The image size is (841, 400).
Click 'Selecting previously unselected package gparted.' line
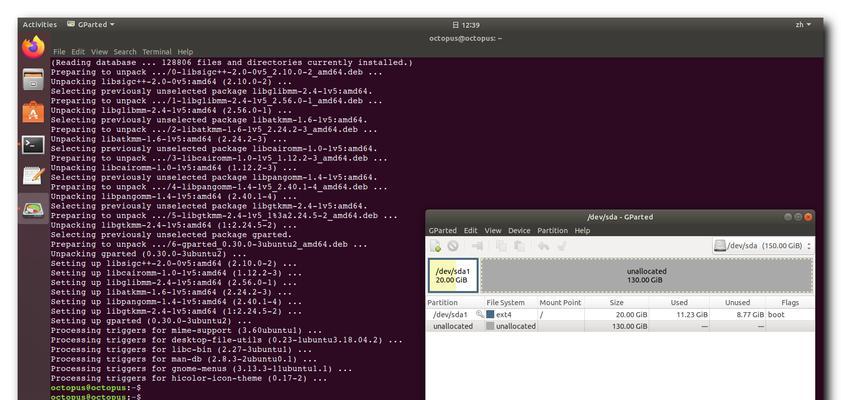(x=171, y=234)
